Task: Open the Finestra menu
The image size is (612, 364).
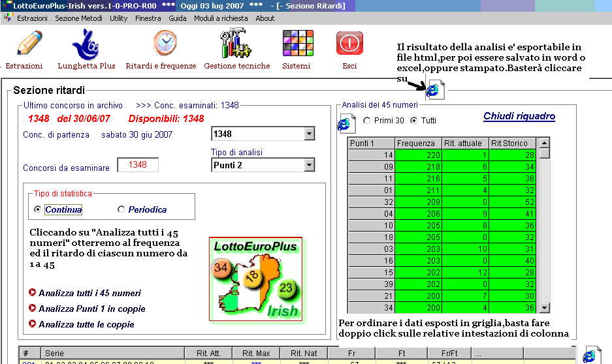Action: tap(148, 18)
